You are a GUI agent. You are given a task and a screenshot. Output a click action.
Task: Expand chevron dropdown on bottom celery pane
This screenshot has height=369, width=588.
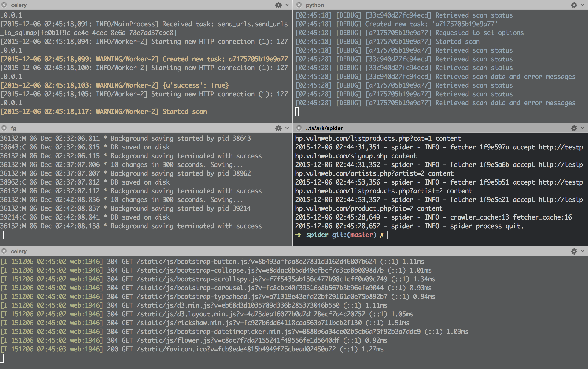tap(583, 251)
